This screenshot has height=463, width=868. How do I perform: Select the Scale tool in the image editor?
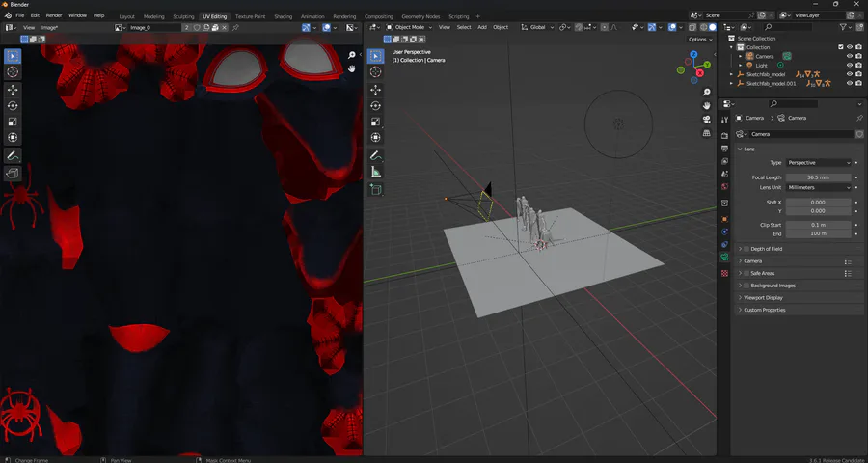coord(13,122)
